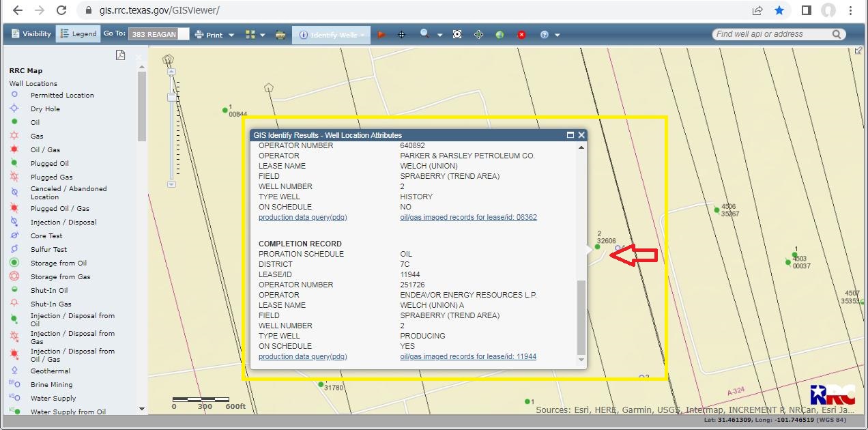Click the Geothermal legend entry
868x430 pixels.
pos(50,371)
